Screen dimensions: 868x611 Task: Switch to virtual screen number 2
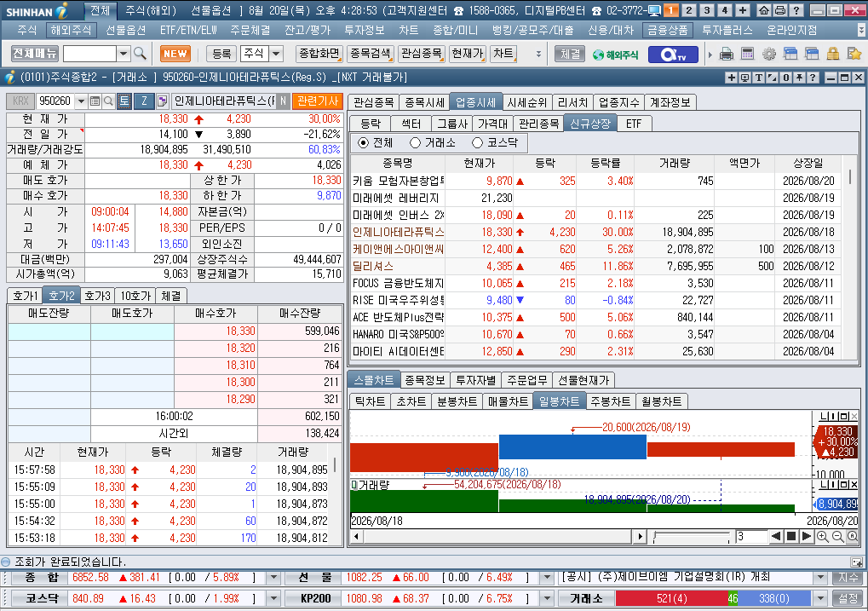(688, 10)
